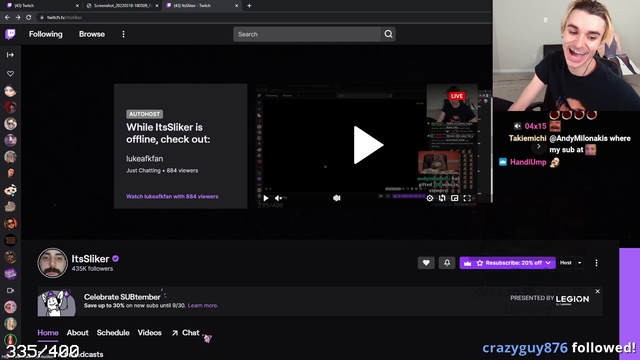Click small play button in player controls
Screen dimensions: 640x360
tap(266, 198)
